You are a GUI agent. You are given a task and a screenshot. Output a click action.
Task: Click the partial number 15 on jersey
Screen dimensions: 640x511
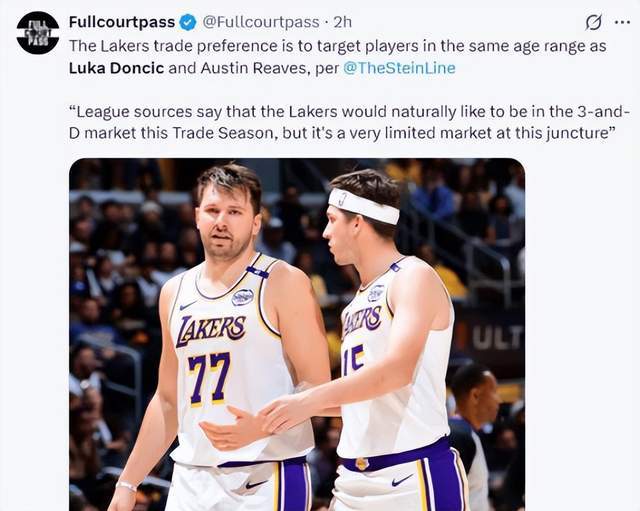point(352,359)
